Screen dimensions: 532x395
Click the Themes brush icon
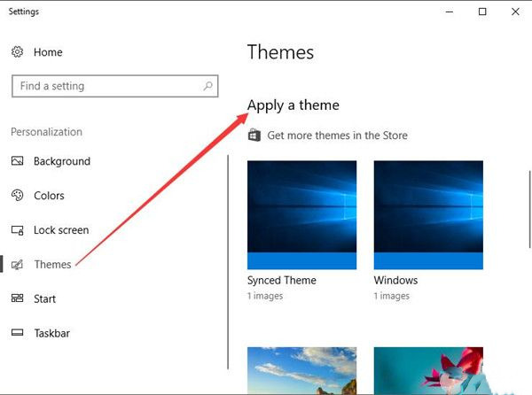click(x=18, y=264)
